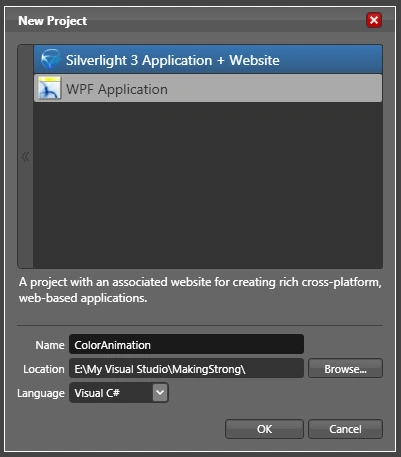Click the New Project title text
This screenshot has width=401, height=457.
[x=53, y=21]
